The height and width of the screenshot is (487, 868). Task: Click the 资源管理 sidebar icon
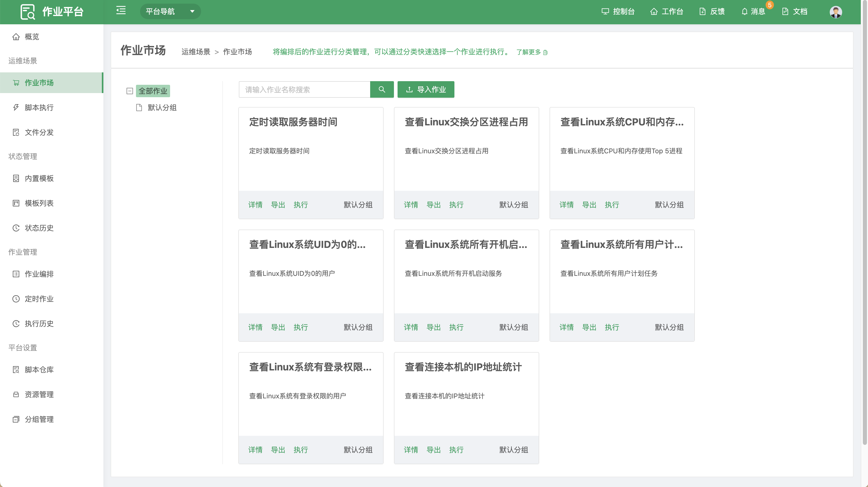click(x=16, y=395)
